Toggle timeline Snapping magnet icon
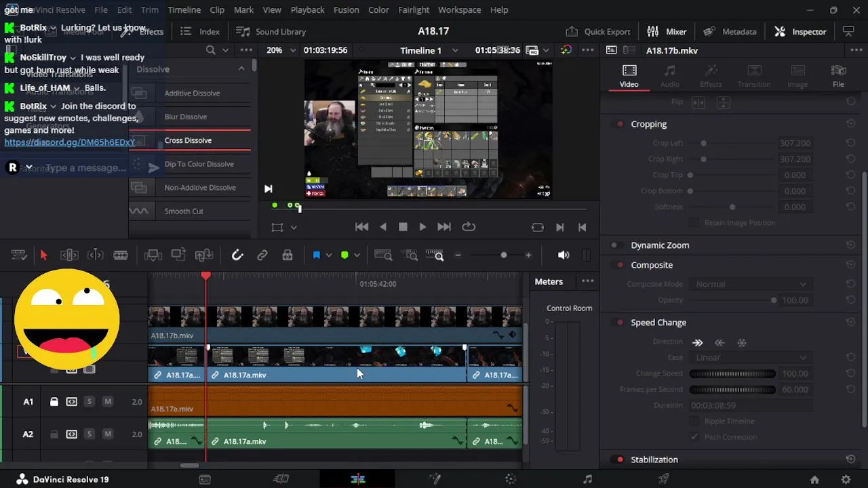Viewport: 868px width, 488px height. click(237, 255)
